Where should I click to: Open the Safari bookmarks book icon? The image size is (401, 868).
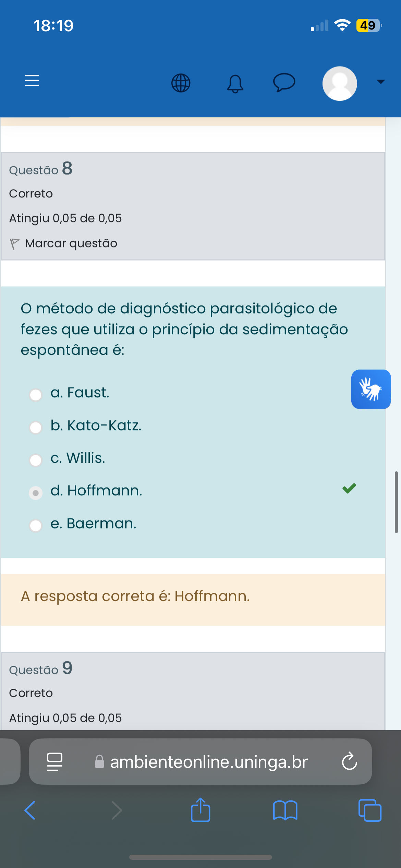click(x=285, y=811)
